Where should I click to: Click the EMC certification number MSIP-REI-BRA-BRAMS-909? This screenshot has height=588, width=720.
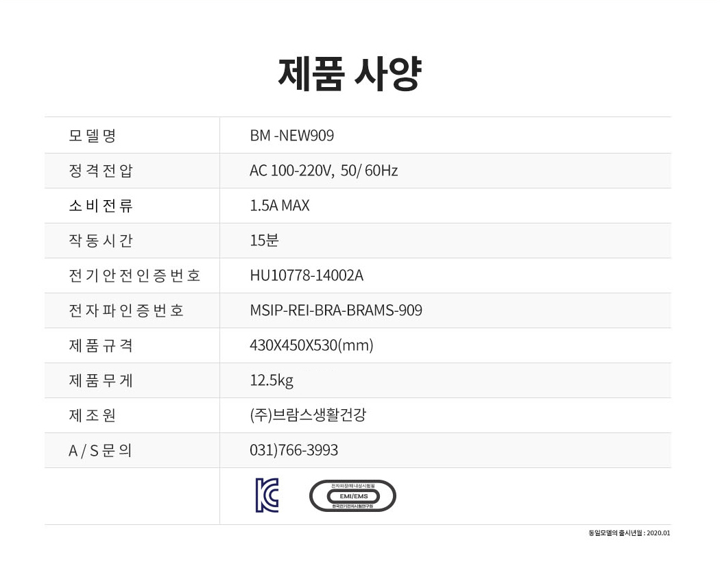point(336,310)
